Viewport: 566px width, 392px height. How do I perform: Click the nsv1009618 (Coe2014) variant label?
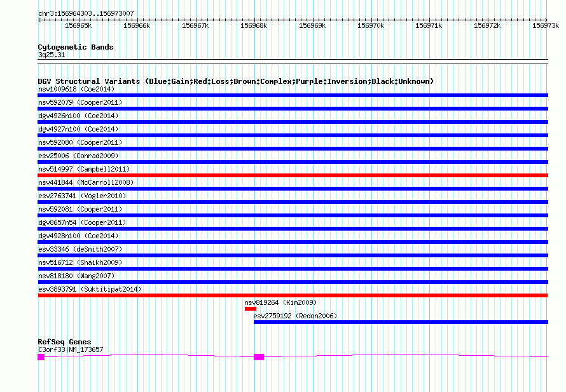[x=76, y=89]
